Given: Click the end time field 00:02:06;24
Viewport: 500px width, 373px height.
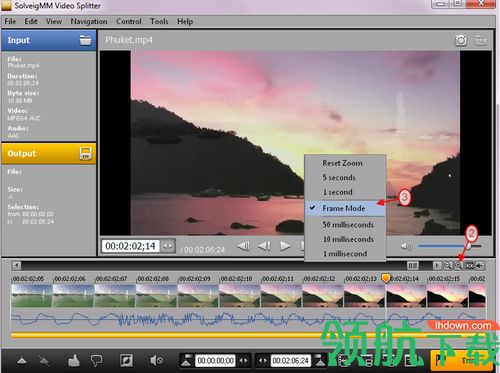Looking at the screenshot, I should pos(291,361).
